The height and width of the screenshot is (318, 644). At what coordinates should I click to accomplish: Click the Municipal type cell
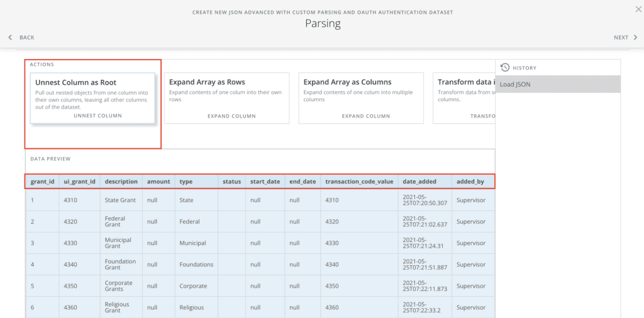[196, 243]
